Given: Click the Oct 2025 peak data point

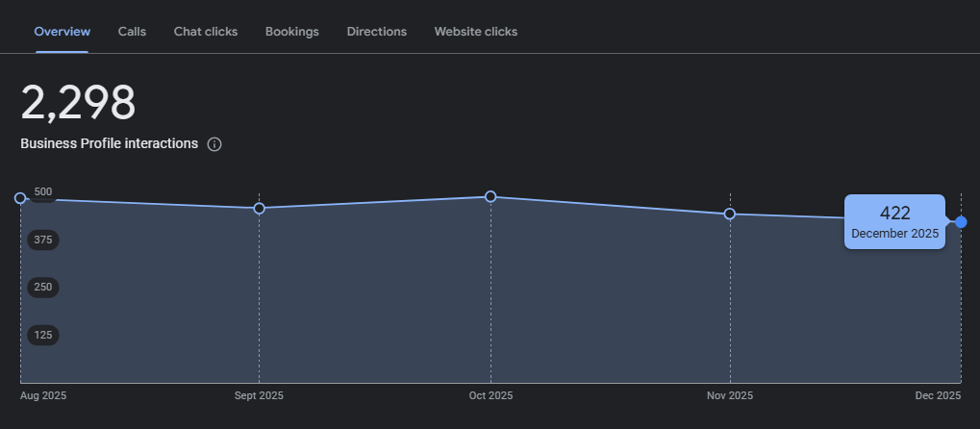Looking at the screenshot, I should tap(490, 196).
